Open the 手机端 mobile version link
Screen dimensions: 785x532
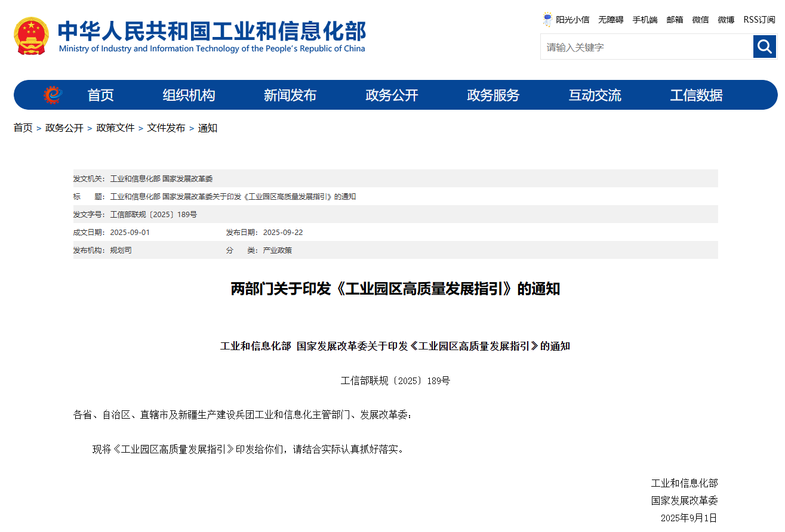click(645, 20)
